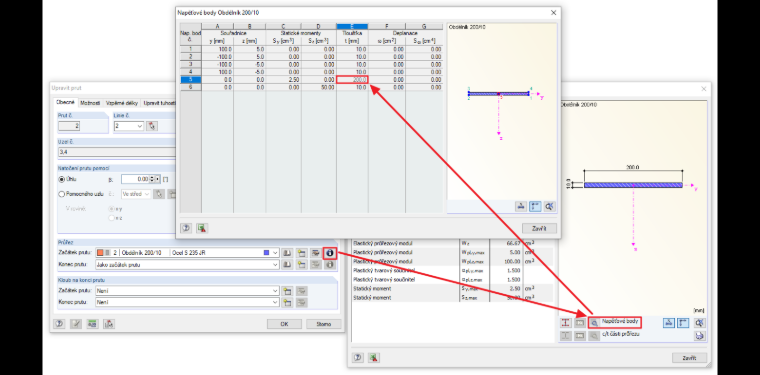Click orange color swatch of cross-section 2
The height and width of the screenshot is (375, 760).
(100, 253)
